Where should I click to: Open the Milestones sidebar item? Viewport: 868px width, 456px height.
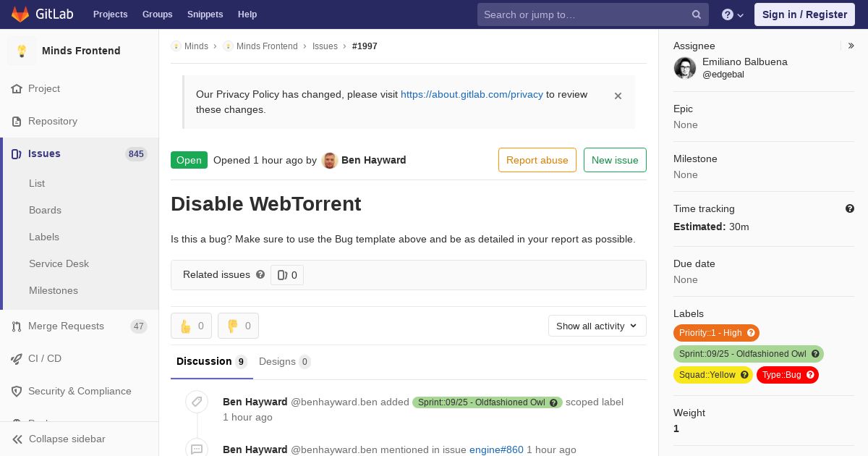pyautogui.click(x=54, y=290)
